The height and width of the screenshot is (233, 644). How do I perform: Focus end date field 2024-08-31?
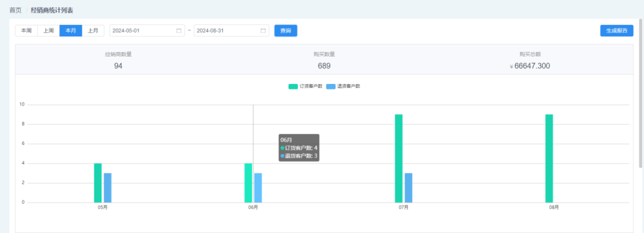click(231, 31)
